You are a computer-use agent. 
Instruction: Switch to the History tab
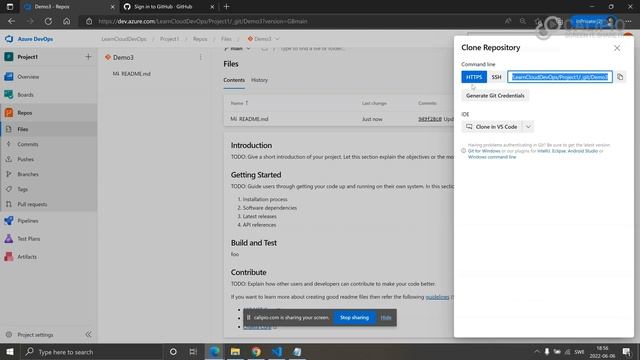259,80
